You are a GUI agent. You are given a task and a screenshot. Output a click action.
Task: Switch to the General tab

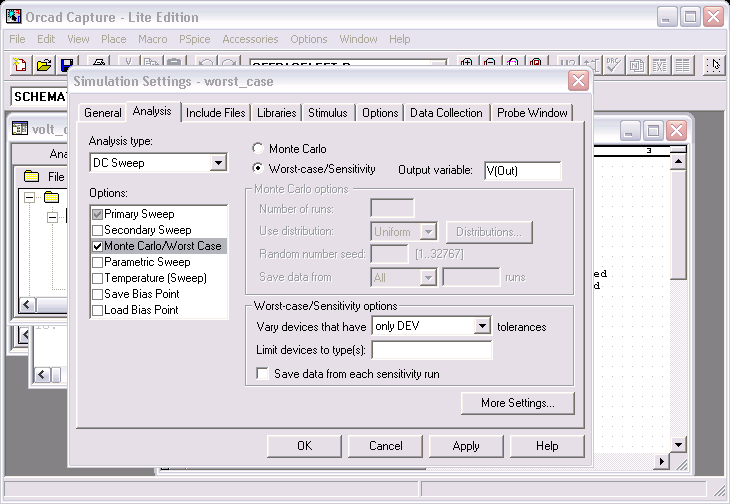tap(102, 113)
